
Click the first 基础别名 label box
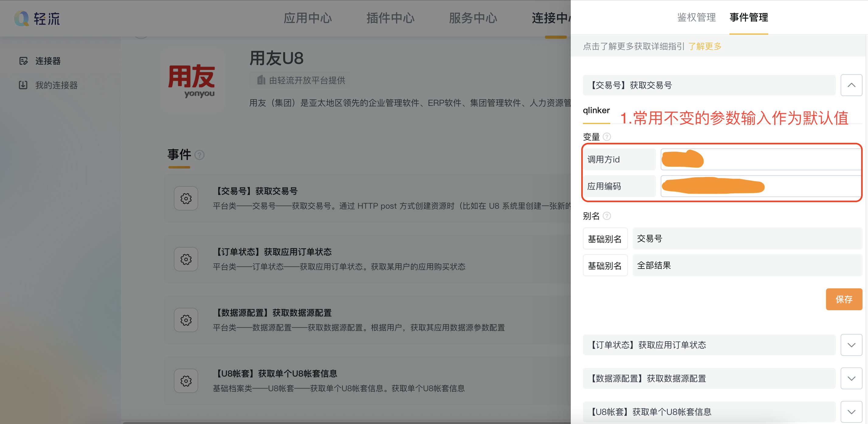(x=605, y=239)
